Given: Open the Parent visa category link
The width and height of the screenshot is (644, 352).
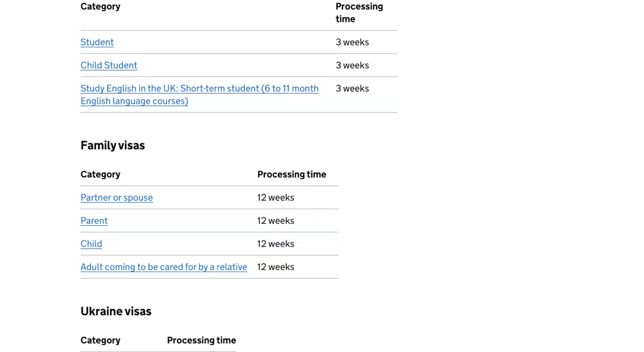Looking at the screenshot, I should pyautogui.click(x=94, y=221).
